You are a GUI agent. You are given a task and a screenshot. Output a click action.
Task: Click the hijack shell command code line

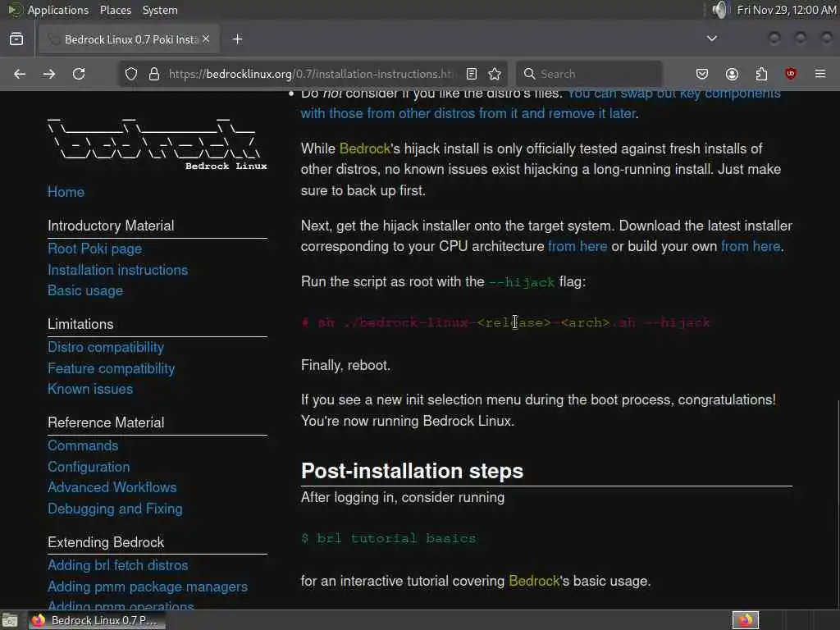click(505, 322)
